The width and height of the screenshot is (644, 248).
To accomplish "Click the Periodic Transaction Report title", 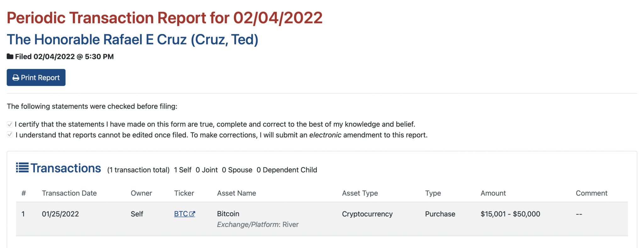I will point(164,18).
